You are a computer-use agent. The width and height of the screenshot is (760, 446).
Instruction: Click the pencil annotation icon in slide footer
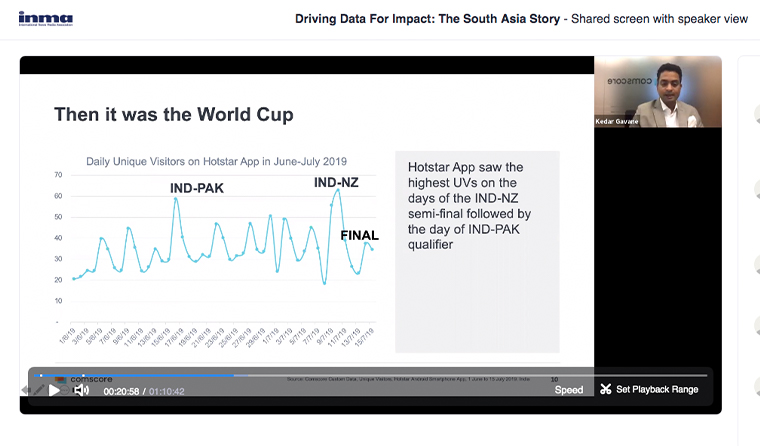click(x=39, y=389)
